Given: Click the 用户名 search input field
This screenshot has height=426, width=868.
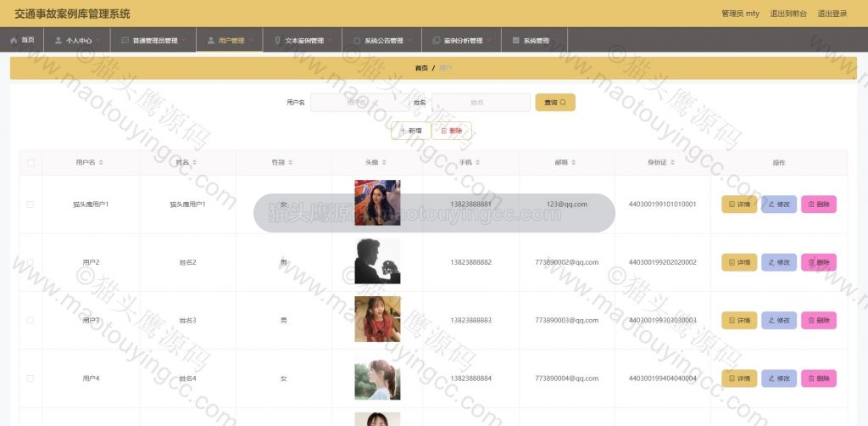Looking at the screenshot, I should tap(359, 103).
